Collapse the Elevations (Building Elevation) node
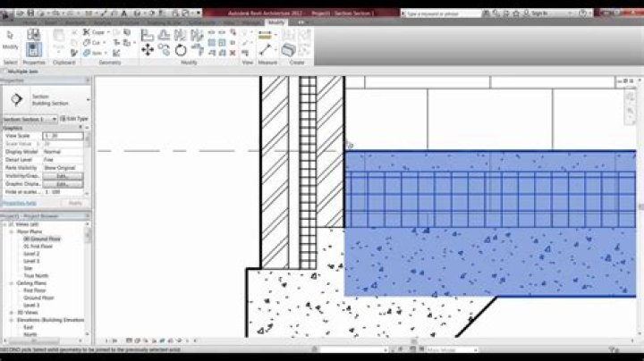This screenshot has width=644, height=361. pos(12,320)
